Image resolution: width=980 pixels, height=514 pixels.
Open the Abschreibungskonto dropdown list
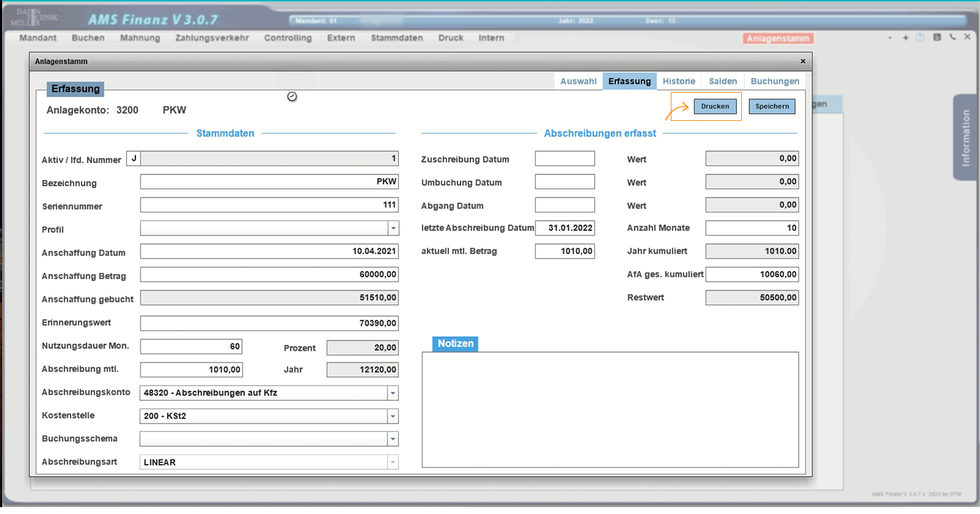[393, 393]
